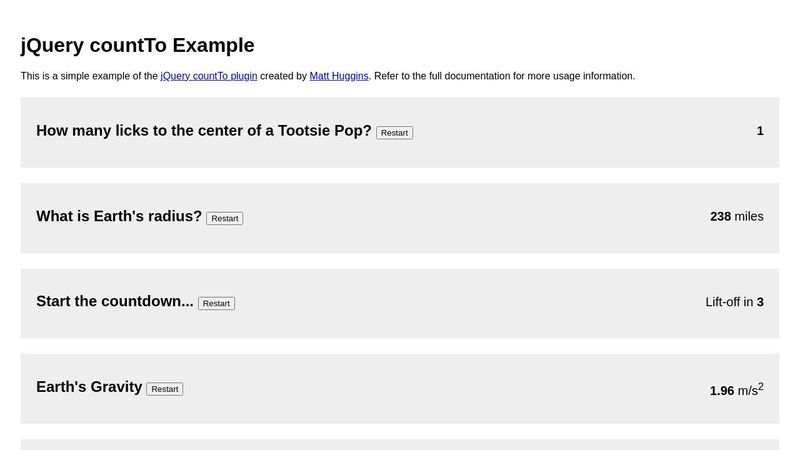800x450 pixels.
Task: Click the "What is Earth's radius?" heading
Action: (119, 216)
